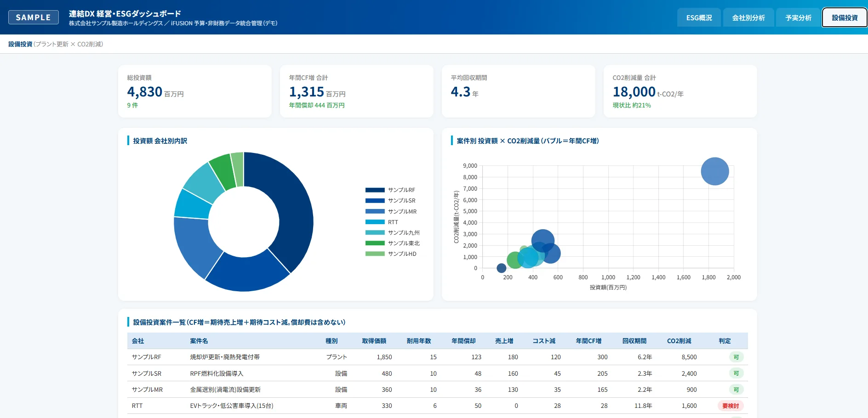Switch to the 会社別分析 tab
Screen dimensions: 868x418
click(748, 17)
